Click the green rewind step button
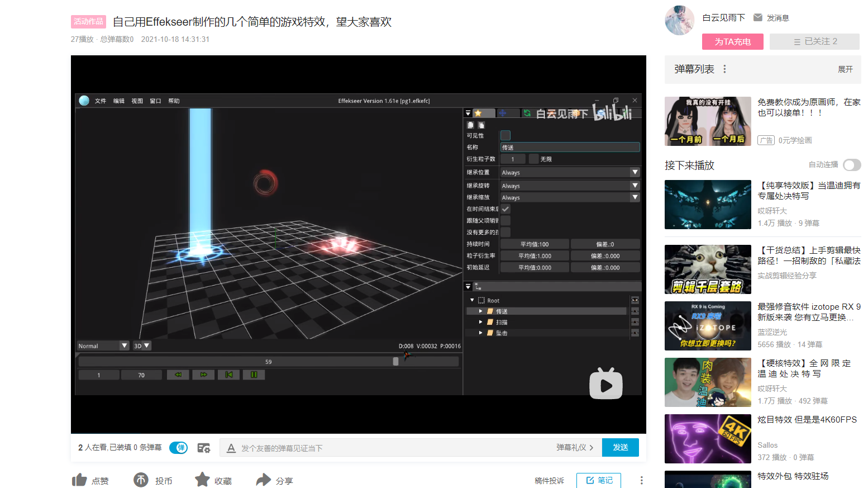The width and height of the screenshot is (868, 488). (178, 375)
